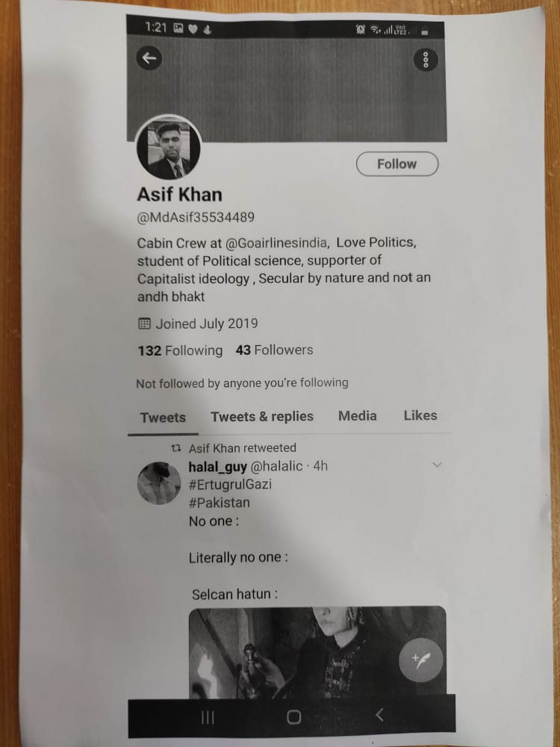View the 132 Following list
The image size is (560, 747).
[180, 350]
